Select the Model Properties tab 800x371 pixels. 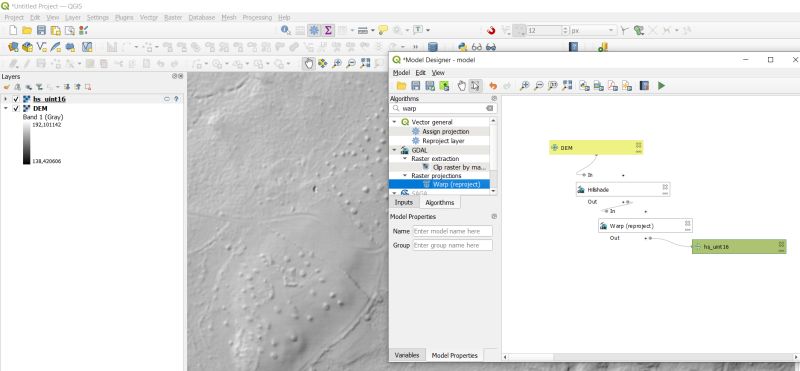(x=455, y=355)
